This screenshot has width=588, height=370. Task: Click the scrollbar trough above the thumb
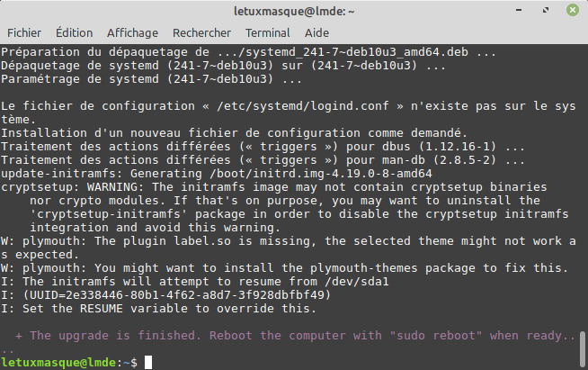(583, 180)
